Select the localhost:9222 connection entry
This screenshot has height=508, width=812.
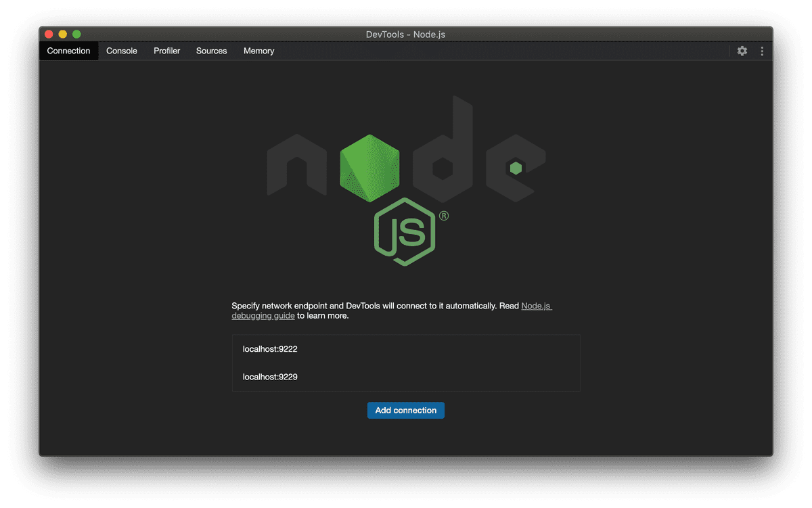point(406,349)
